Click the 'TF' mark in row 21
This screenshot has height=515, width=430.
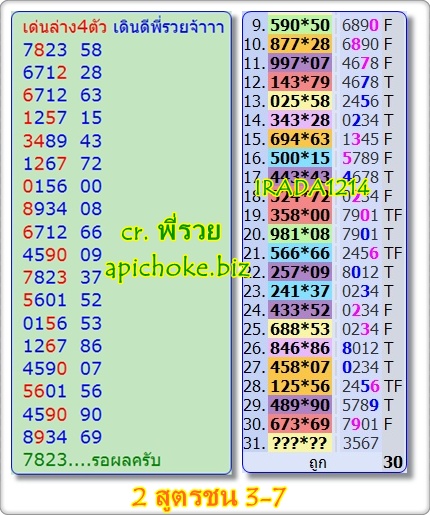(393, 253)
